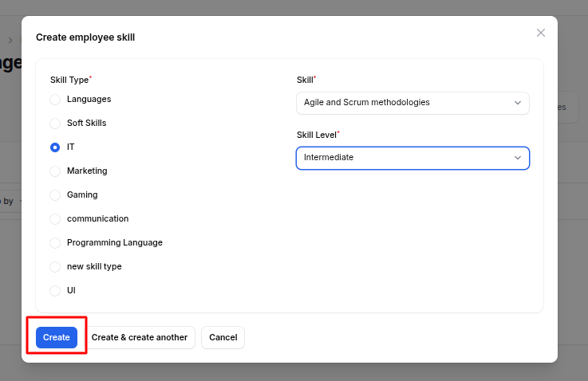
Task: Click the Skill Level field label
Action: 316,135
